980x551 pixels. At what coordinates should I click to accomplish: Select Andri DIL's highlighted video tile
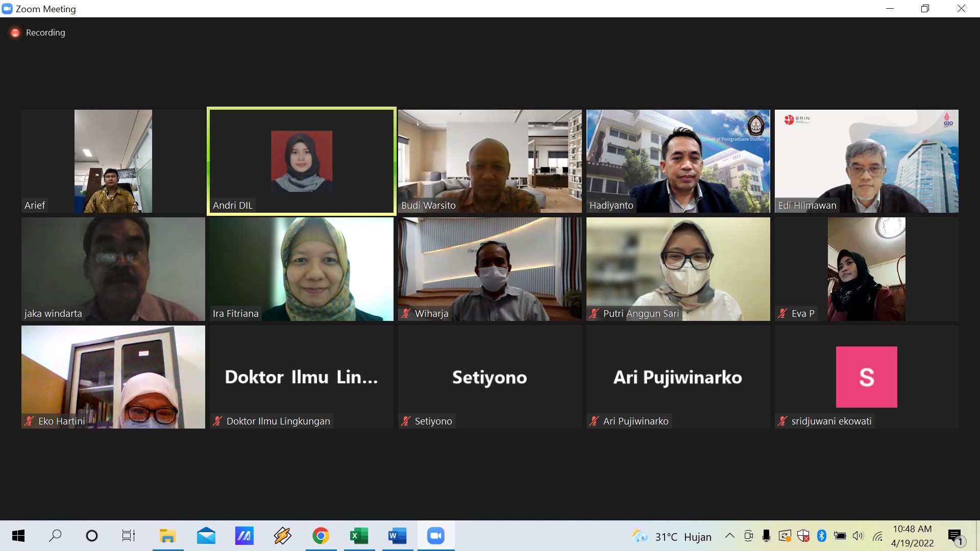point(301,161)
